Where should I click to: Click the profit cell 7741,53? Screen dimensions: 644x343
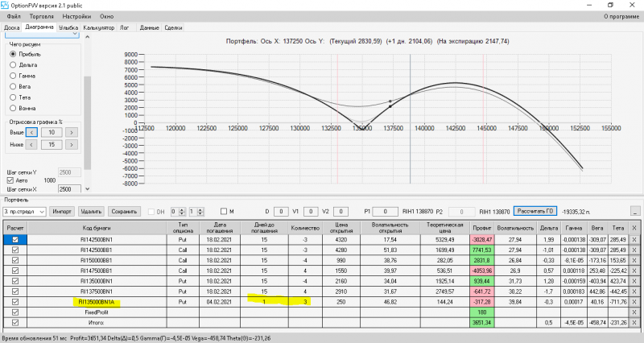pos(481,250)
